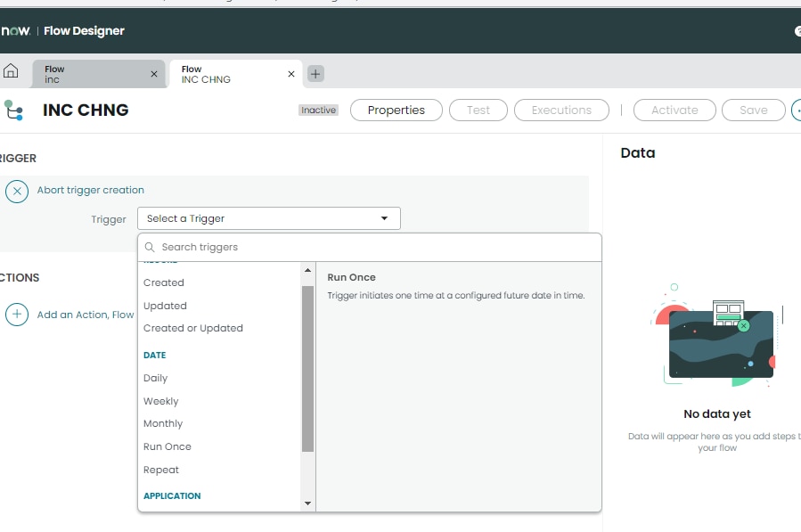This screenshot has height=532, width=801.
Task: Open a new tab with plus icon
Action: pyautogui.click(x=316, y=74)
